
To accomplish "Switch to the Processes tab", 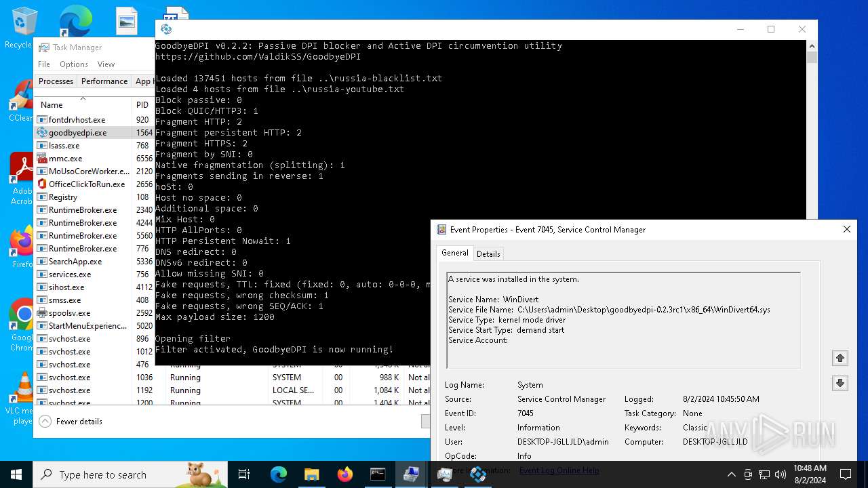I will pos(56,81).
